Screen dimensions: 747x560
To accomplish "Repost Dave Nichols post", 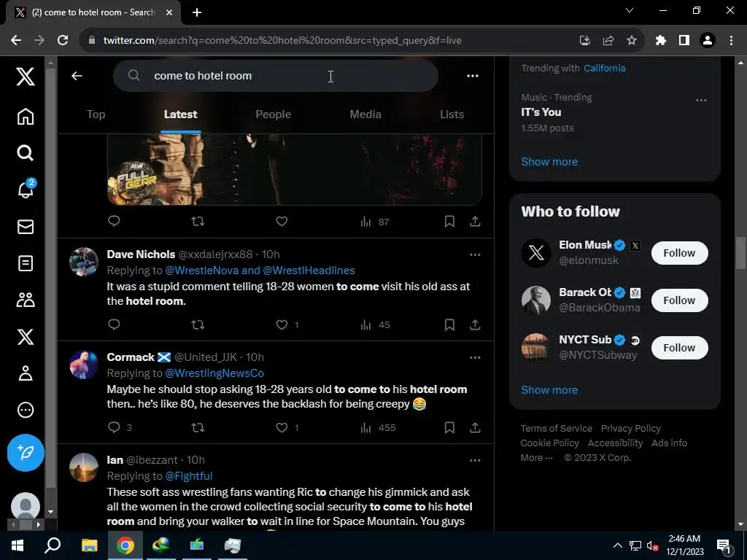I will (x=198, y=324).
